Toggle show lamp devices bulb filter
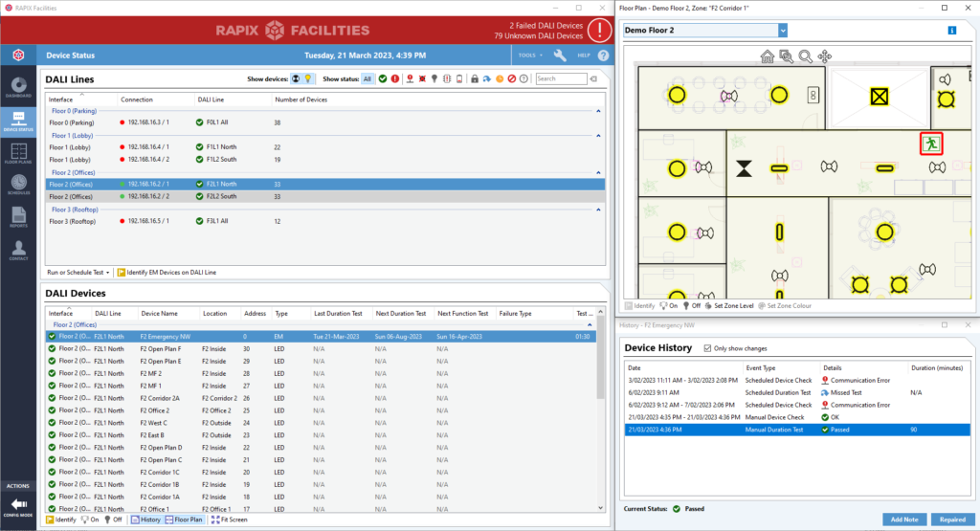Screen dimensions: 980x531 (307, 78)
